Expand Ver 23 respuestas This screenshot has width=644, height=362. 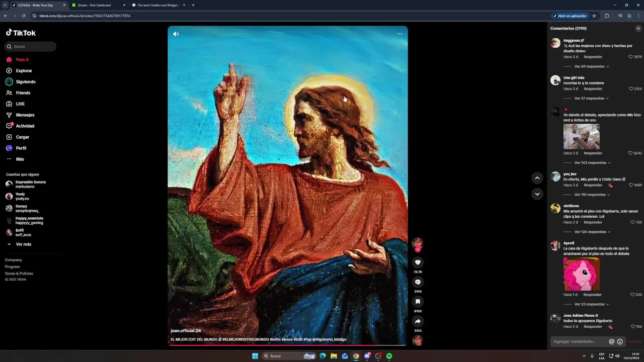point(592,304)
